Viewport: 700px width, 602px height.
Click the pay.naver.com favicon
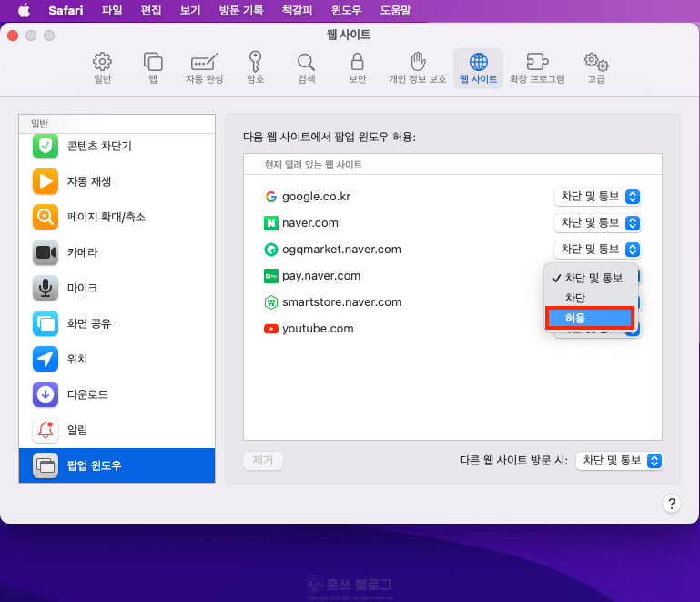pos(271,276)
